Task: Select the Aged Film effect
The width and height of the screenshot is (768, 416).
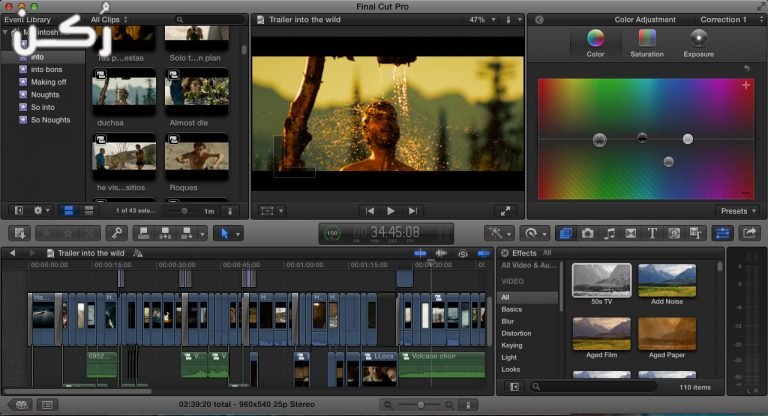Action: tap(601, 334)
